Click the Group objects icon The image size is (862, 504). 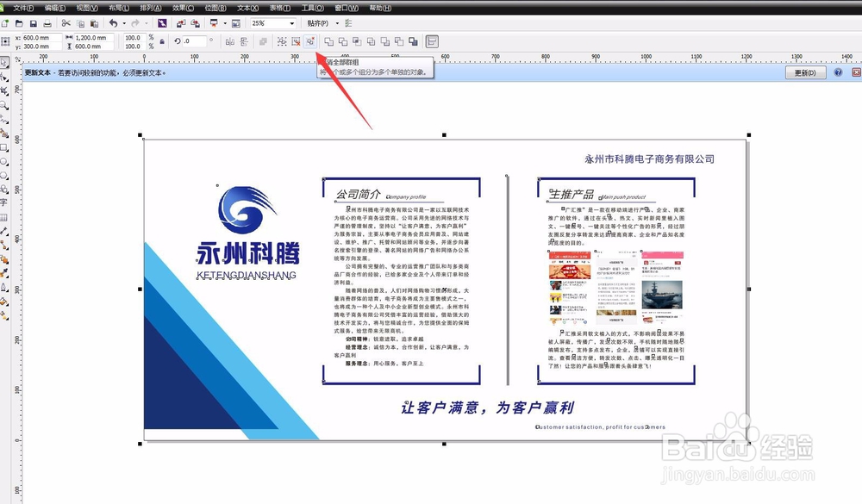(x=282, y=41)
